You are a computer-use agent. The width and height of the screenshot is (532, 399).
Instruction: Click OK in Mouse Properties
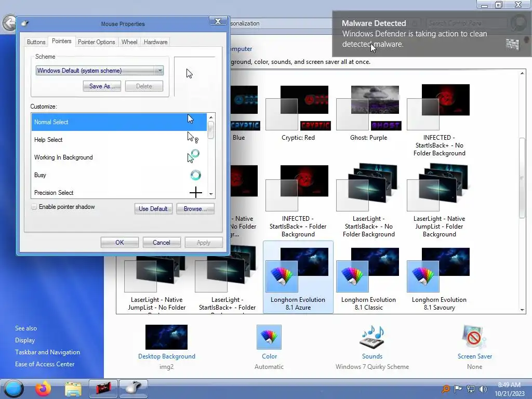tap(119, 243)
